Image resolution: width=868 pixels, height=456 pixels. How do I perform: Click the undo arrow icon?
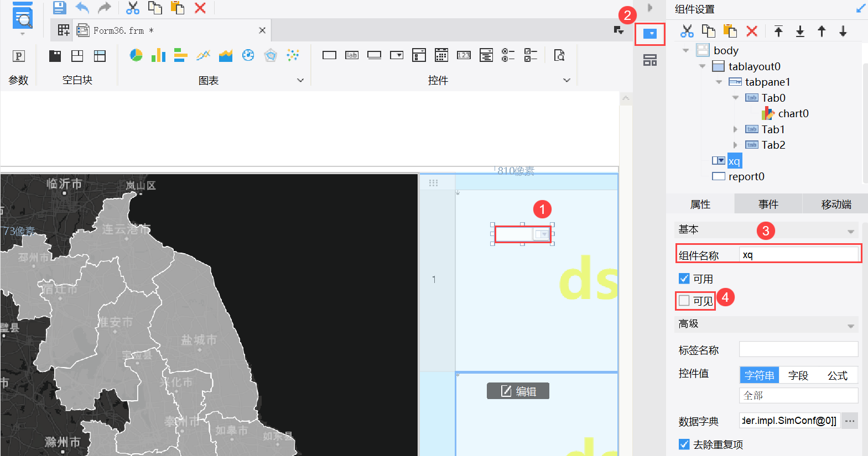tap(82, 8)
